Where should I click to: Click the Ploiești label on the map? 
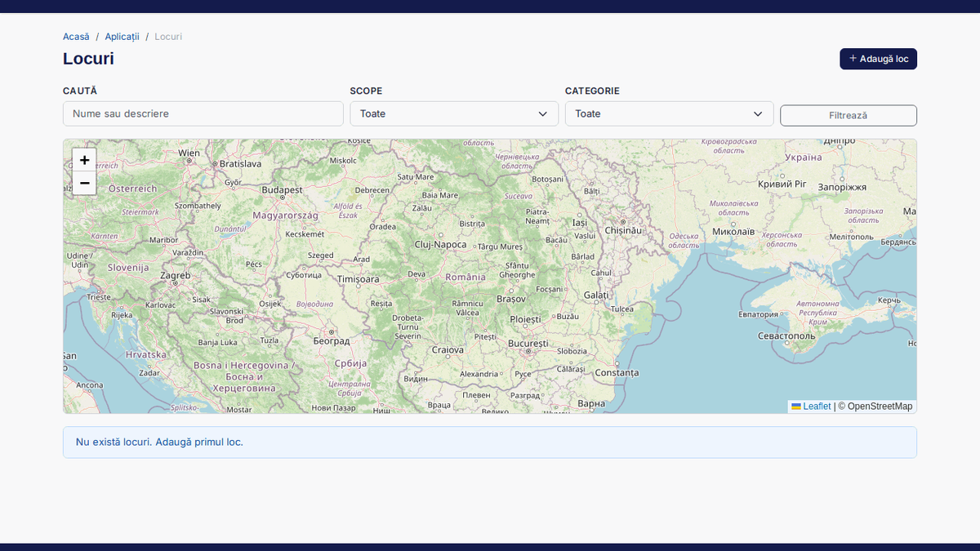pos(525,319)
